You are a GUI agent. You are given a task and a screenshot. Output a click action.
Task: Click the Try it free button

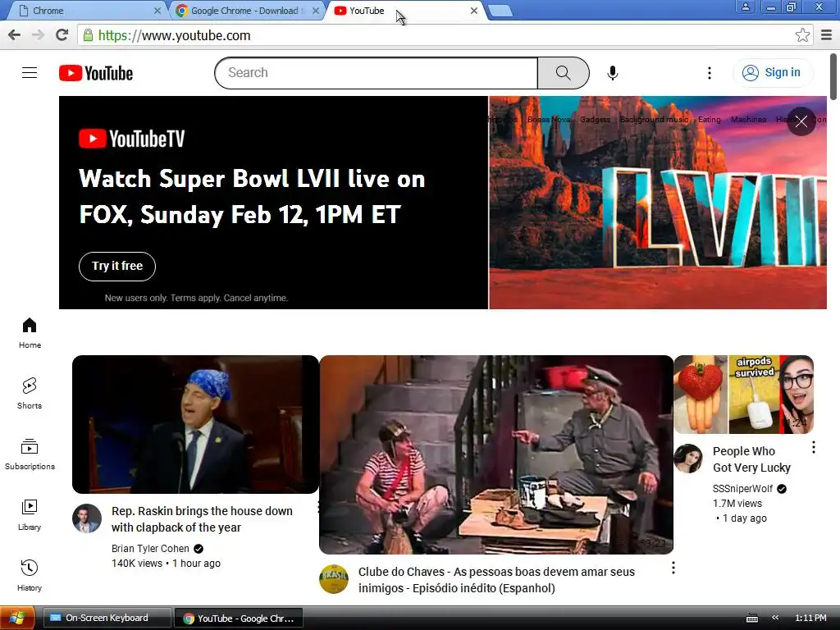click(x=117, y=267)
